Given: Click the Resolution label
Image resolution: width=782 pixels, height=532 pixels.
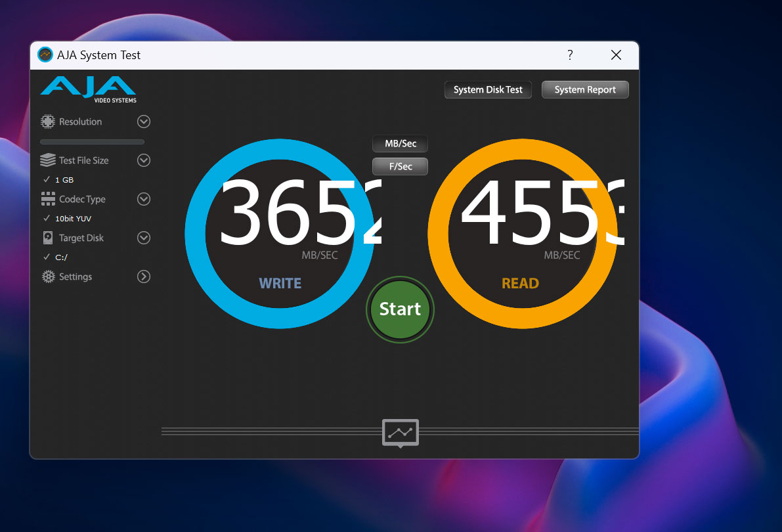Looking at the screenshot, I should tap(80, 122).
